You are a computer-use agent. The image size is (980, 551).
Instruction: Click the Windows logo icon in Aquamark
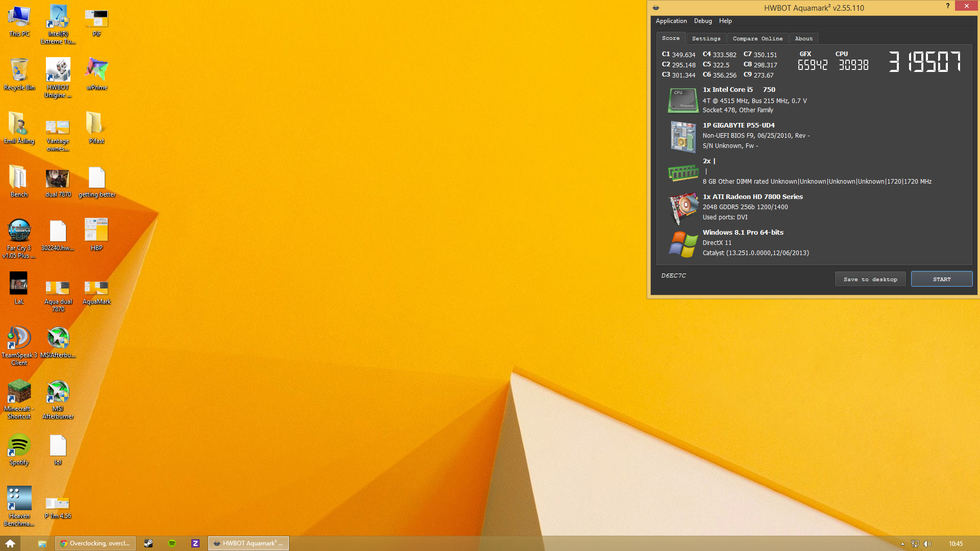click(x=683, y=244)
